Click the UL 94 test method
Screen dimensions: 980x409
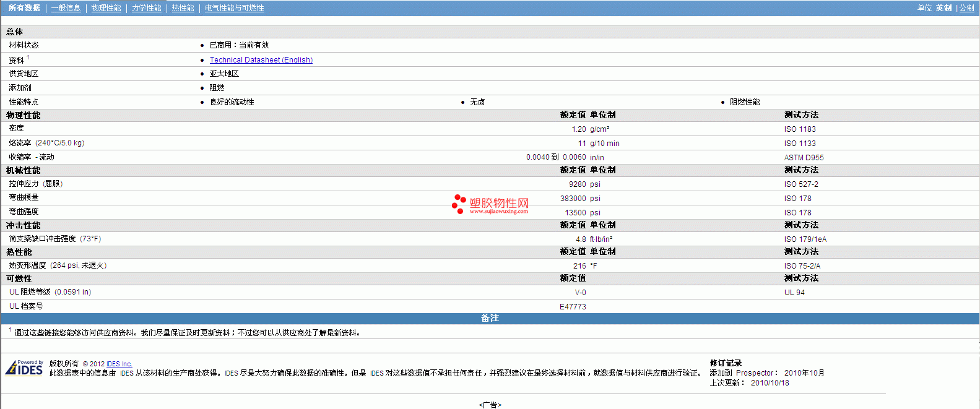pos(794,293)
